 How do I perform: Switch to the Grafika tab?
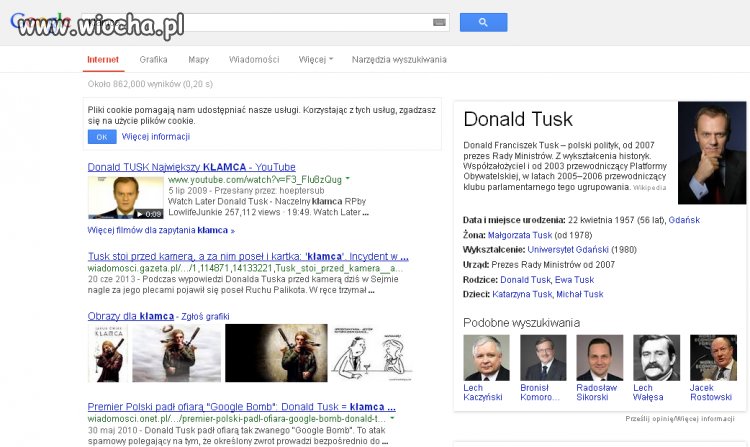154,60
